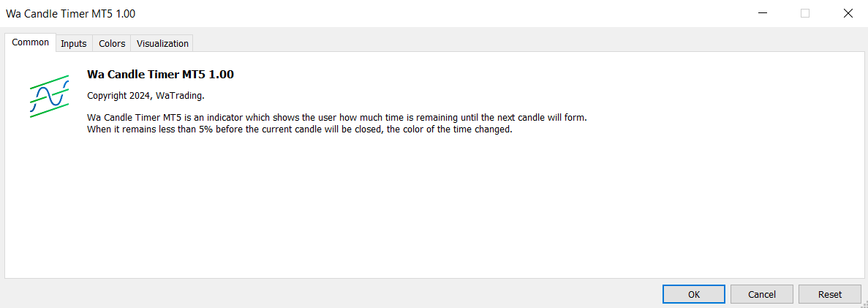Image resolution: width=868 pixels, height=308 pixels.
Task: Minimize the Wa Candle Timer dialog
Action: 762,13
